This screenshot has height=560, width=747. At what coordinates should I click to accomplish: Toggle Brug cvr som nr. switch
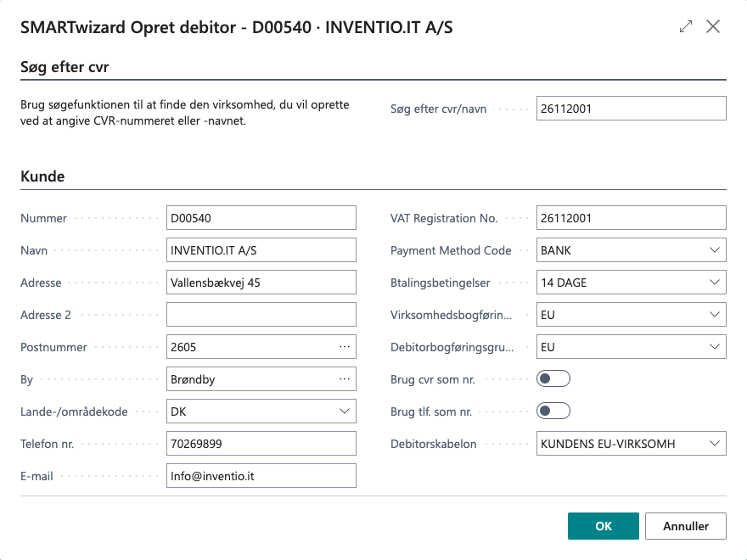point(553,379)
